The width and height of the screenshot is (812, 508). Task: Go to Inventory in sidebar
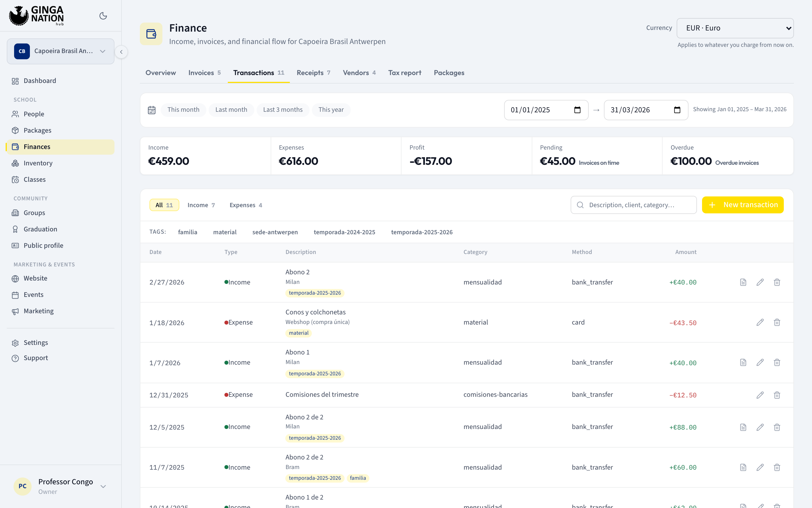(x=60, y=163)
